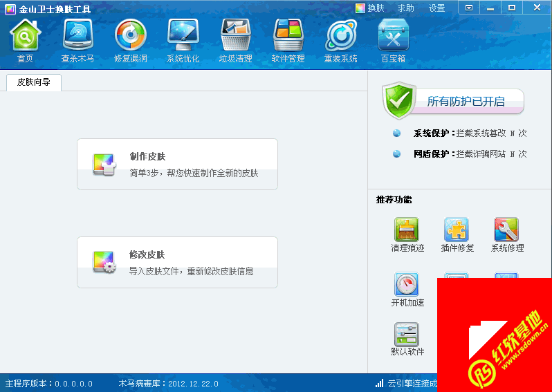Click 系统保护 protection entry

pos(470,133)
